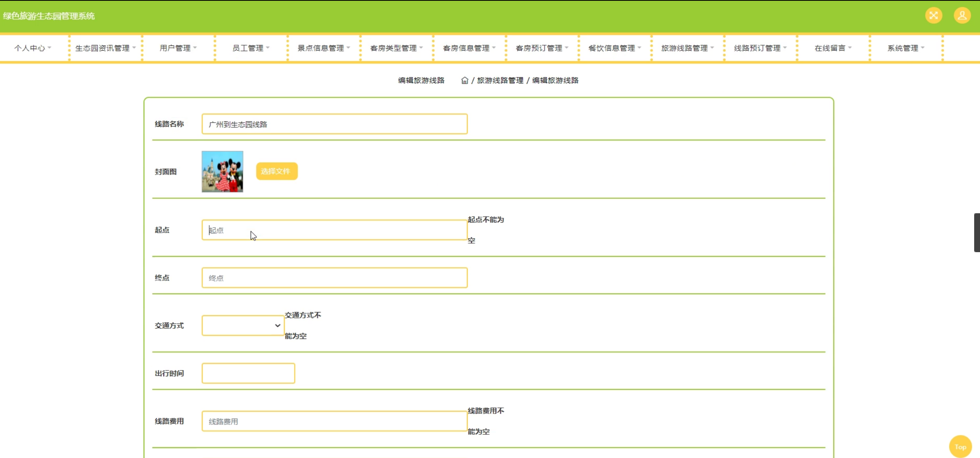980x458 pixels.
Task: Click the 旅游线路管理 breadcrumb link
Action: (x=500, y=81)
